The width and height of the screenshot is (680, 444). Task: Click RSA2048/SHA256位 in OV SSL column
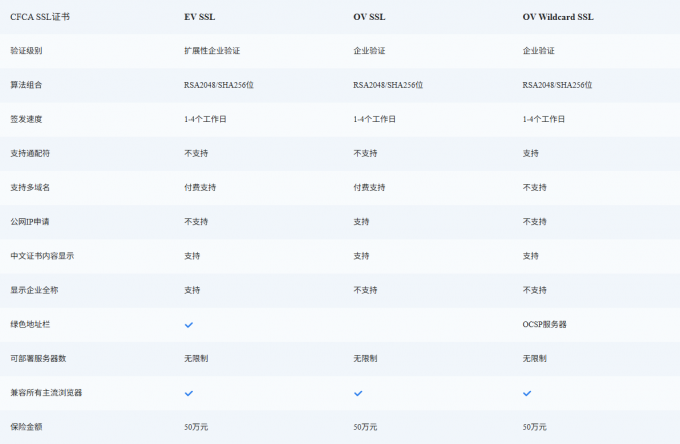click(x=388, y=85)
